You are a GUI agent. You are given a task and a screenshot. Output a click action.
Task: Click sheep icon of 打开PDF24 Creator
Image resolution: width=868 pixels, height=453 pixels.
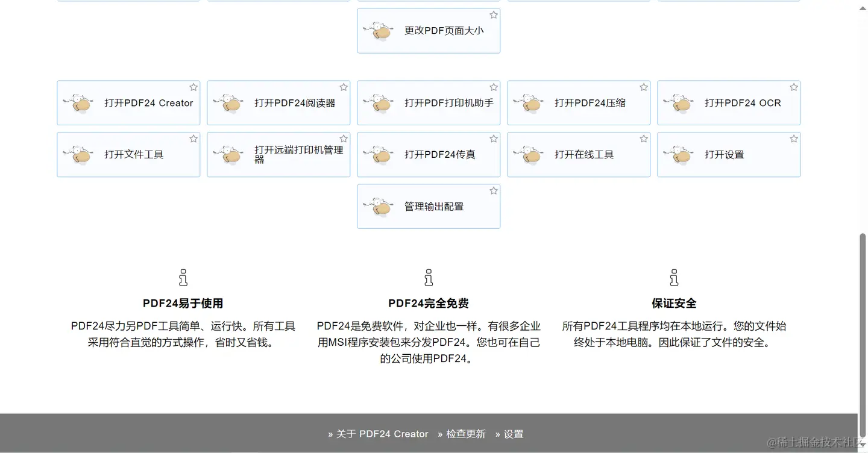(x=79, y=103)
